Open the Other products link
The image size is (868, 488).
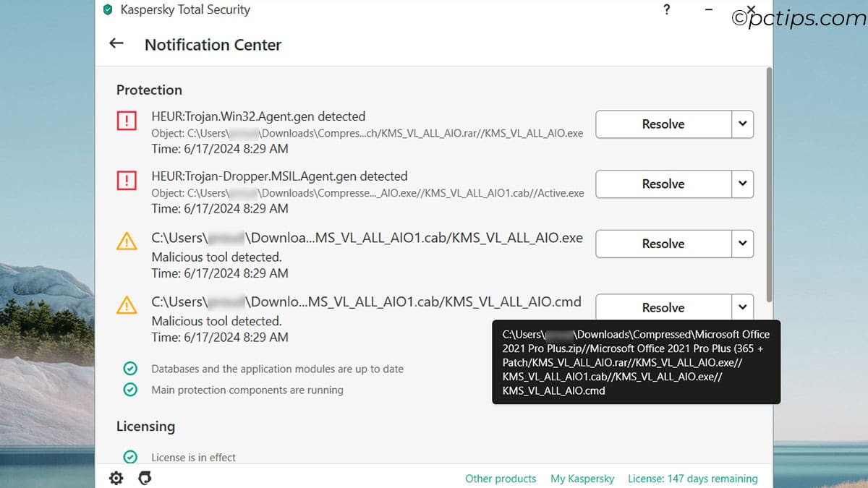pyautogui.click(x=501, y=479)
